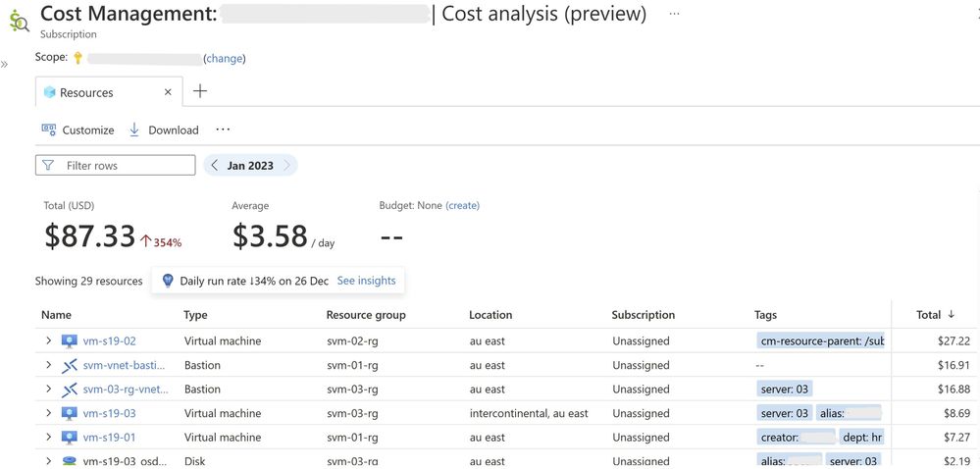The height and width of the screenshot is (469, 980).
Task: Click the Filter rows input field
Action: tap(126, 166)
